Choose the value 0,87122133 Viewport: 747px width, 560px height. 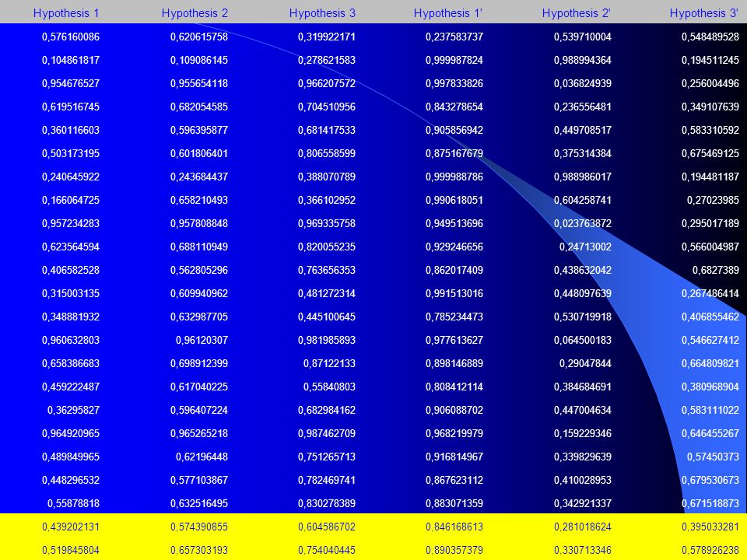[x=330, y=363]
